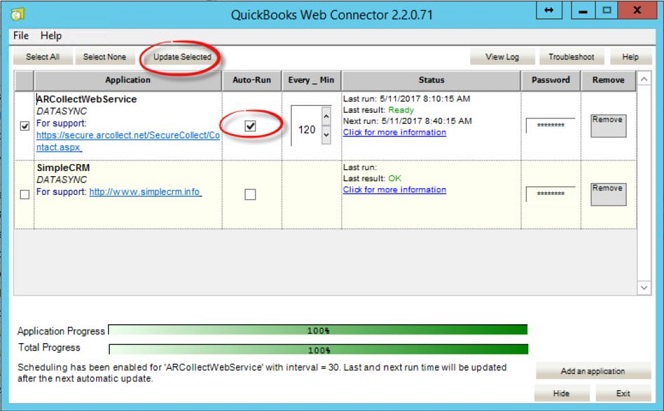
Task: Click Add an application button
Action: [593, 371]
